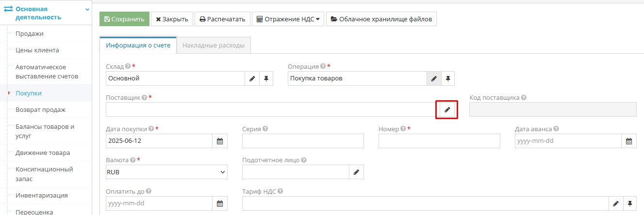Click pencil icon for Подотчетное лицо
The image size is (644, 215).
coord(356,172)
